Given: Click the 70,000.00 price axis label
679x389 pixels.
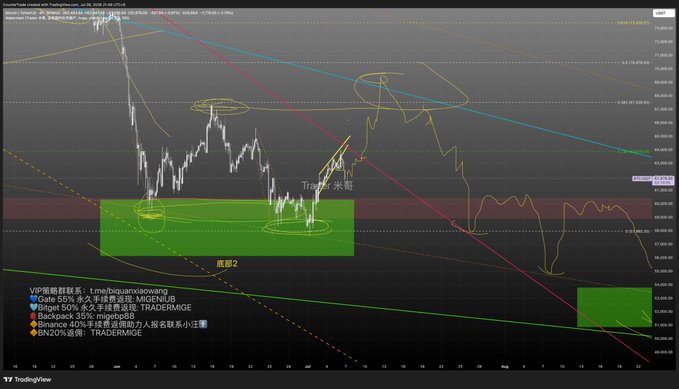Looking at the screenshot, I should pos(663,68).
